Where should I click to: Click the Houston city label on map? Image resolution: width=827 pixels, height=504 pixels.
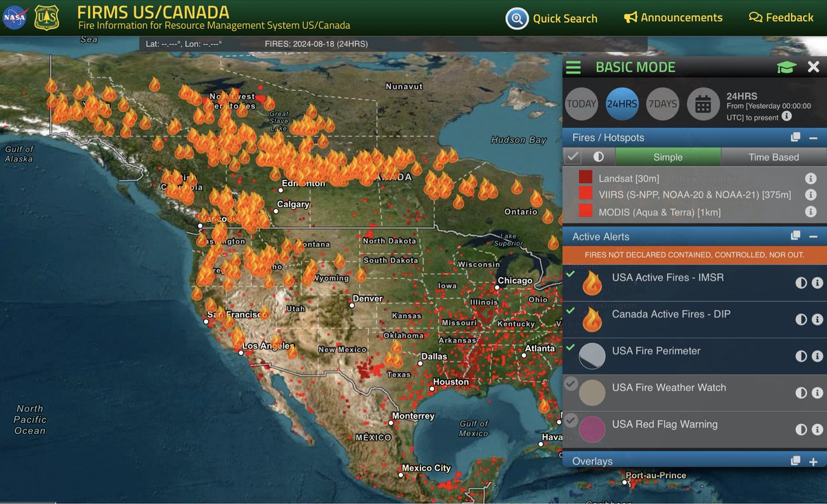click(451, 382)
